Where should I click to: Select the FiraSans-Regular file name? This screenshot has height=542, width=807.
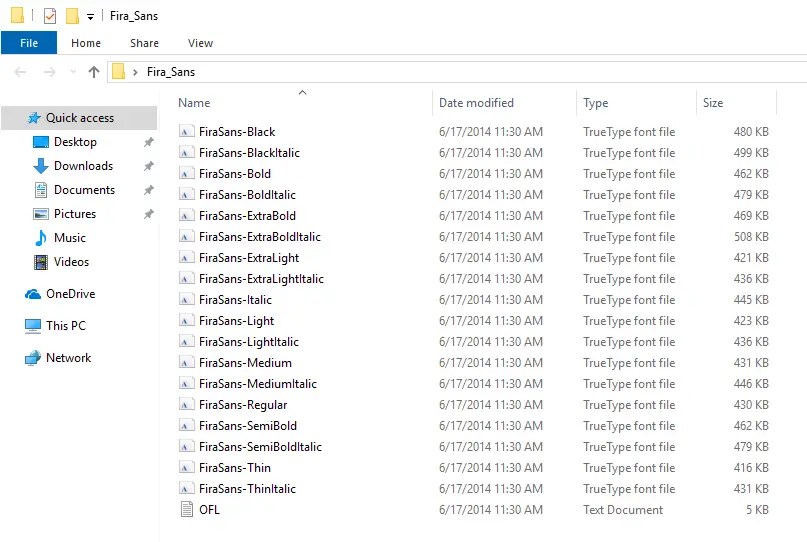tap(243, 405)
